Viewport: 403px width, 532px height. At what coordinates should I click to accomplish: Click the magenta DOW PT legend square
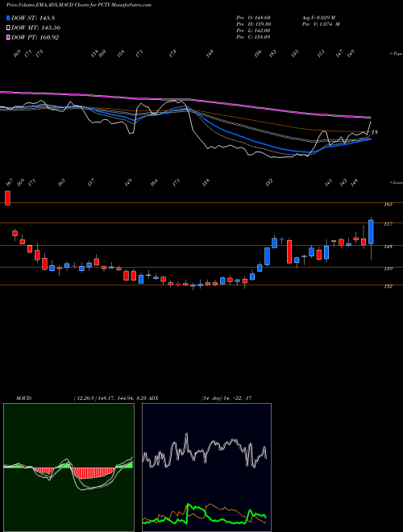click(x=8, y=37)
